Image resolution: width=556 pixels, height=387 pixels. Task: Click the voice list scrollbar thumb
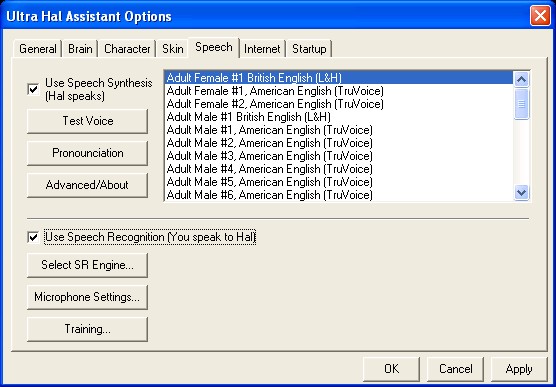(521, 104)
